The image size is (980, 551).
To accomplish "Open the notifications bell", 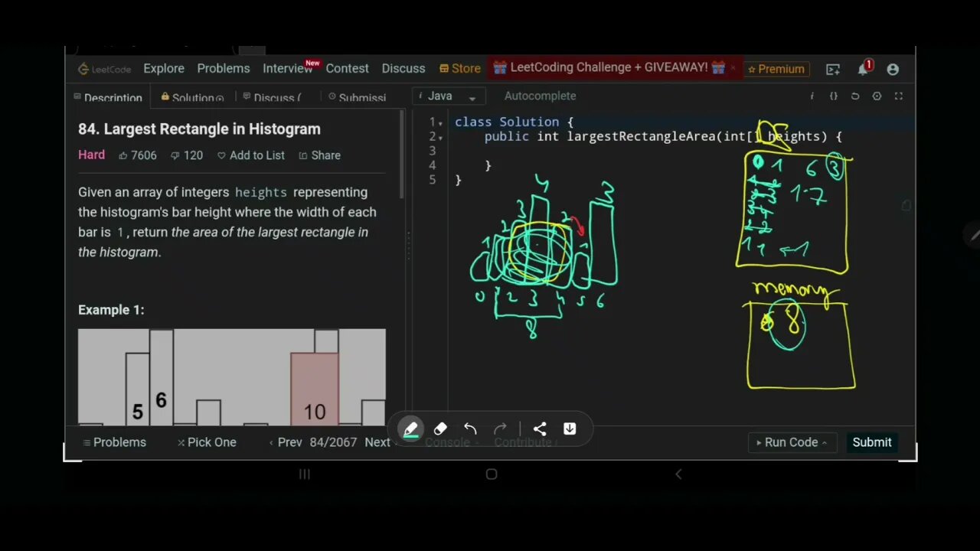I will coord(863,68).
